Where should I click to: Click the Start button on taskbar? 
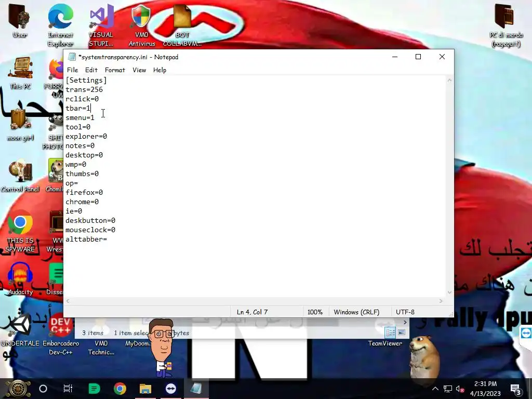click(18, 389)
